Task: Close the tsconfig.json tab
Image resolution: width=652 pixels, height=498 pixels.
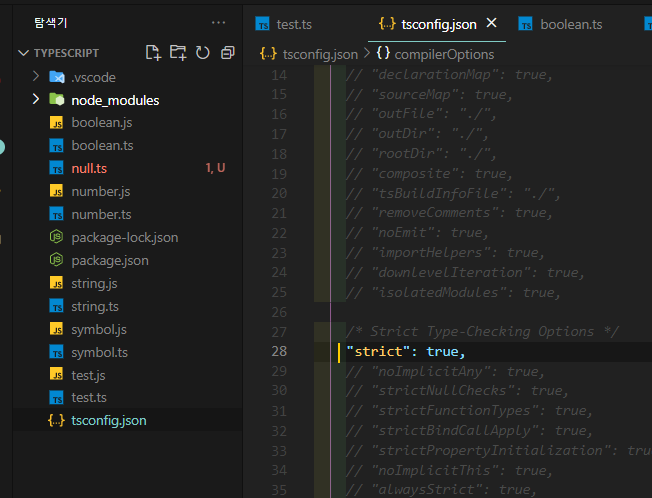Action: coord(491,23)
